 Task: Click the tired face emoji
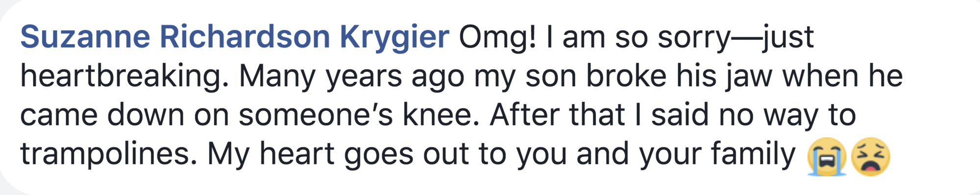tap(870, 157)
